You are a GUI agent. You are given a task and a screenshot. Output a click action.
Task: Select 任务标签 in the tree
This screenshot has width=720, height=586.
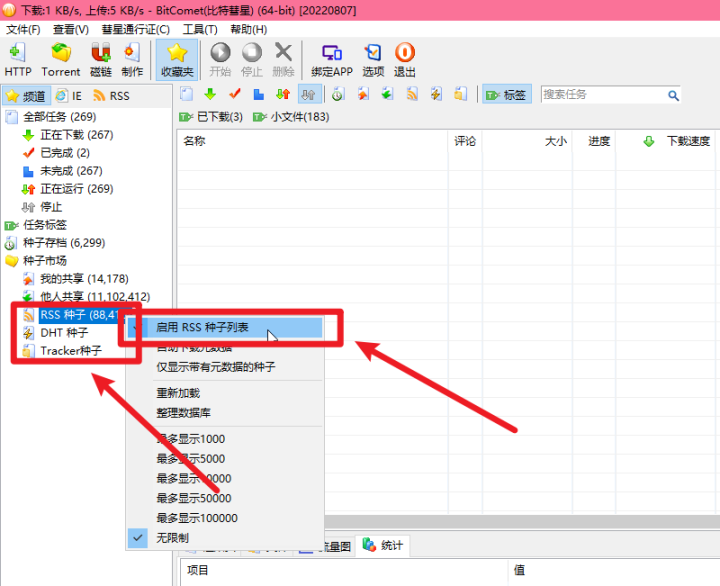(x=45, y=225)
